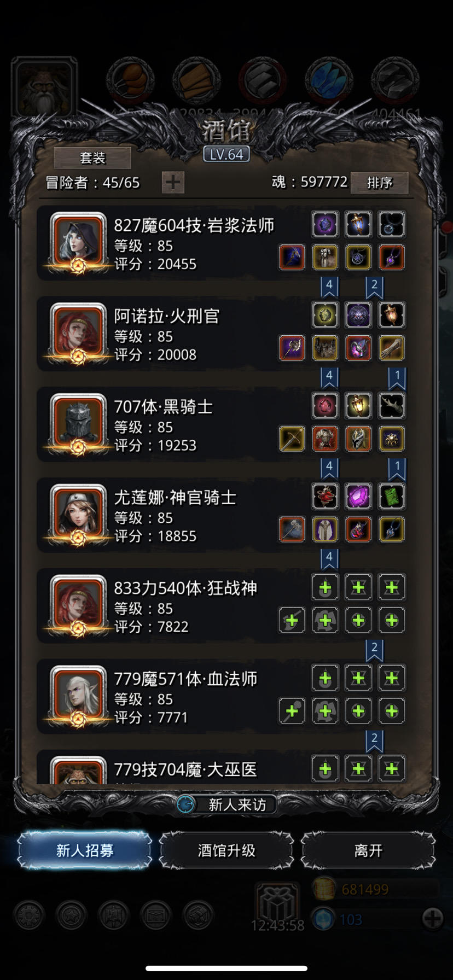This screenshot has width=453, height=980.
Task: Tap 黑骑士's helmet equipment icon
Action: 358,439
